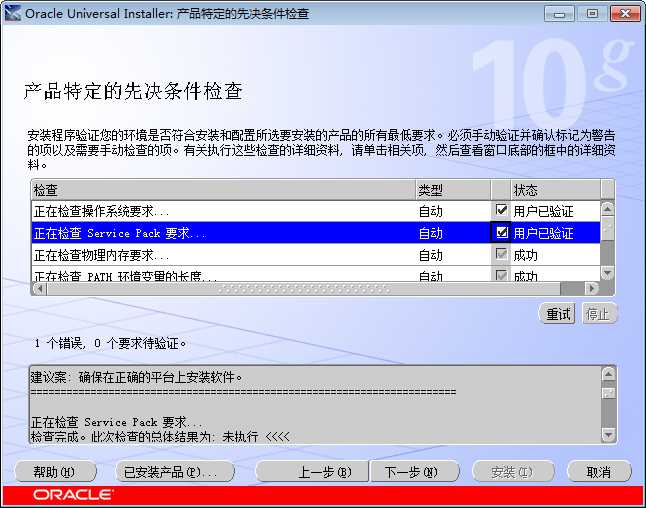Select row 正在检查物理内存要求...
646x508 pixels.
tap(316, 255)
